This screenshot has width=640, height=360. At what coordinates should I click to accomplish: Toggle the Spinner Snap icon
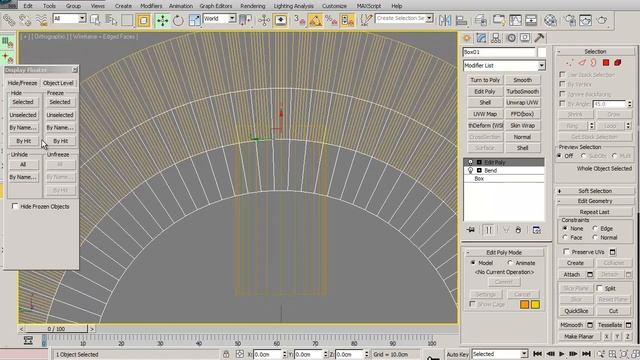pos(347,20)
